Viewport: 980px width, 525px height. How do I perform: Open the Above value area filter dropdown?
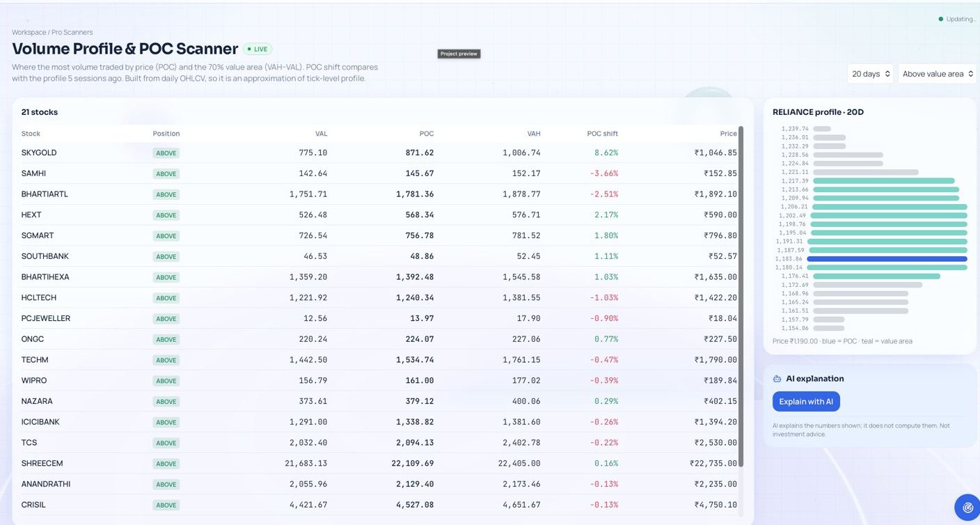coord(938,74)
